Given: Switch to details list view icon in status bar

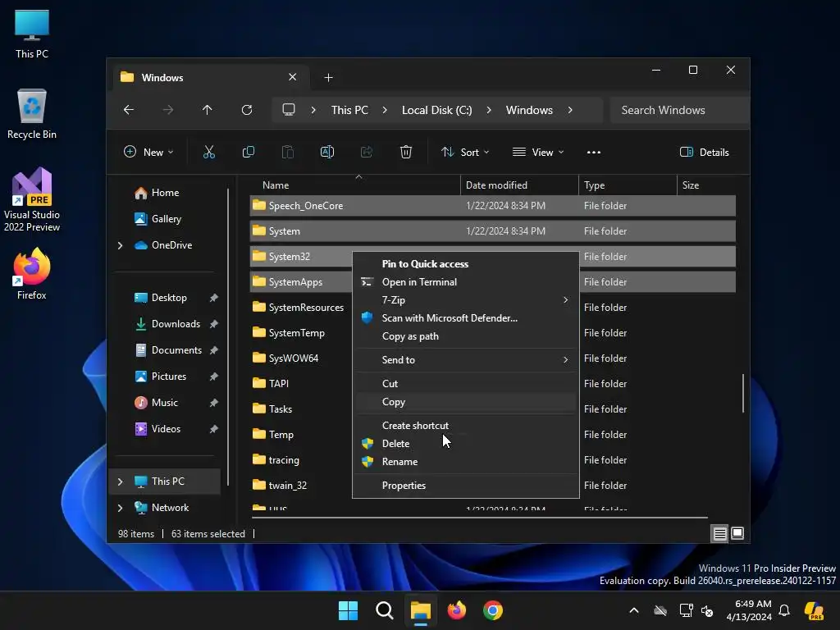Looking at the screenshot, I should pos(719,533).
